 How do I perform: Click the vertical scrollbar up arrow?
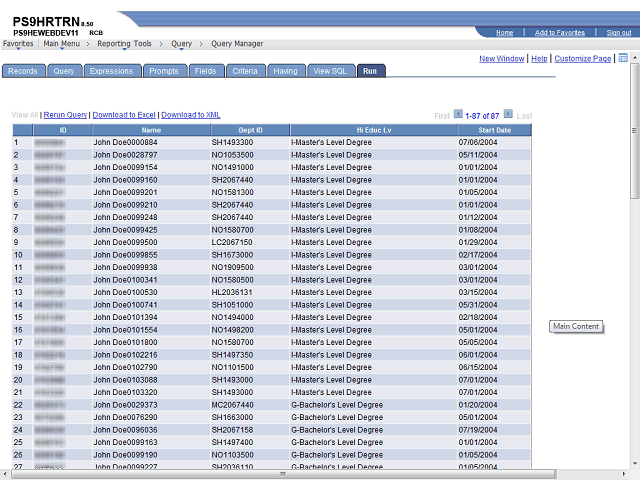(635, 58)
